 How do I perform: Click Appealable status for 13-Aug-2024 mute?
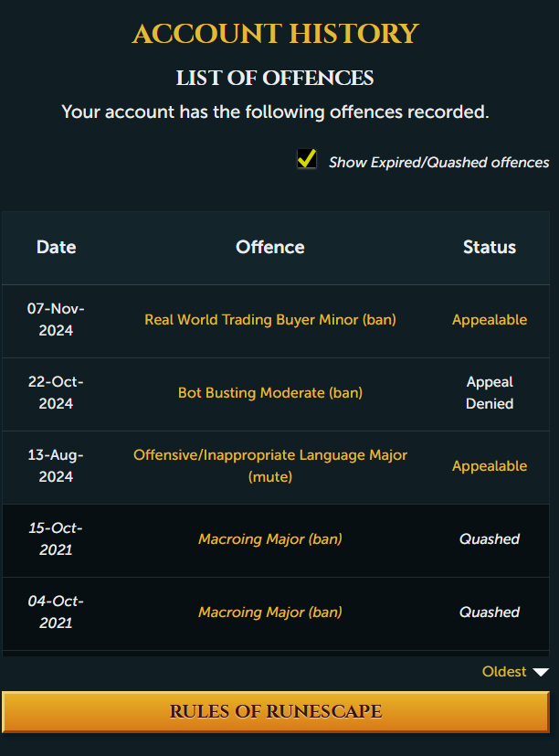coord(490,466)
